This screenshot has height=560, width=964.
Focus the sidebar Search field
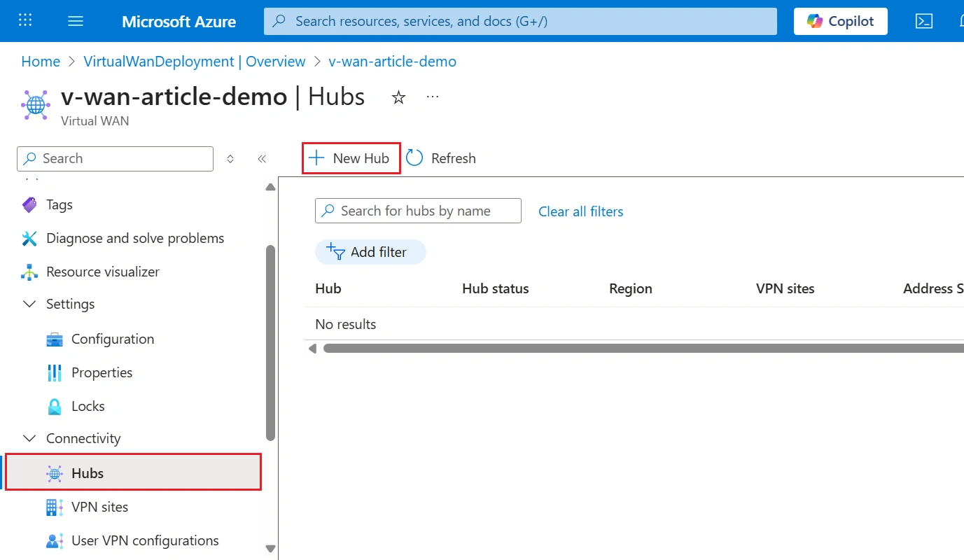point(115,159)
